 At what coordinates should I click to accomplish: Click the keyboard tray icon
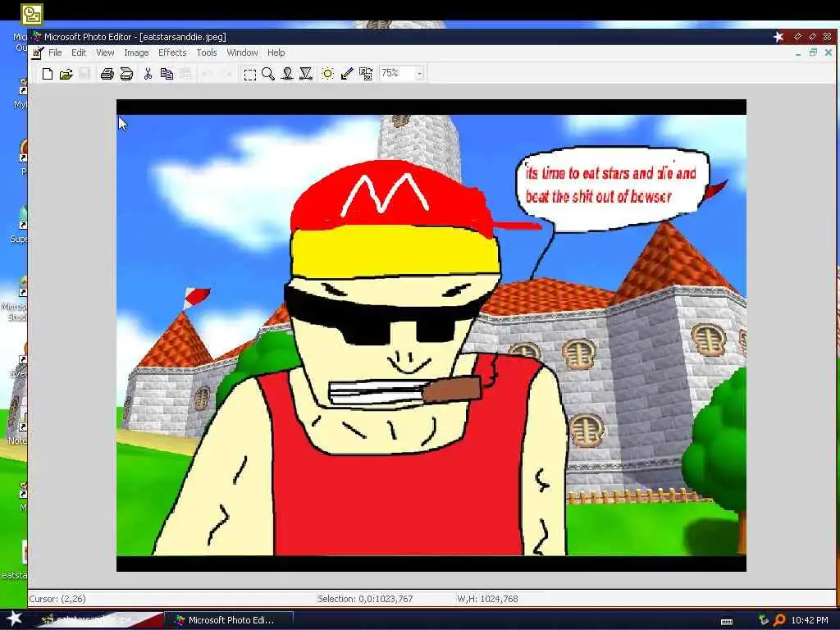[727, 622]
